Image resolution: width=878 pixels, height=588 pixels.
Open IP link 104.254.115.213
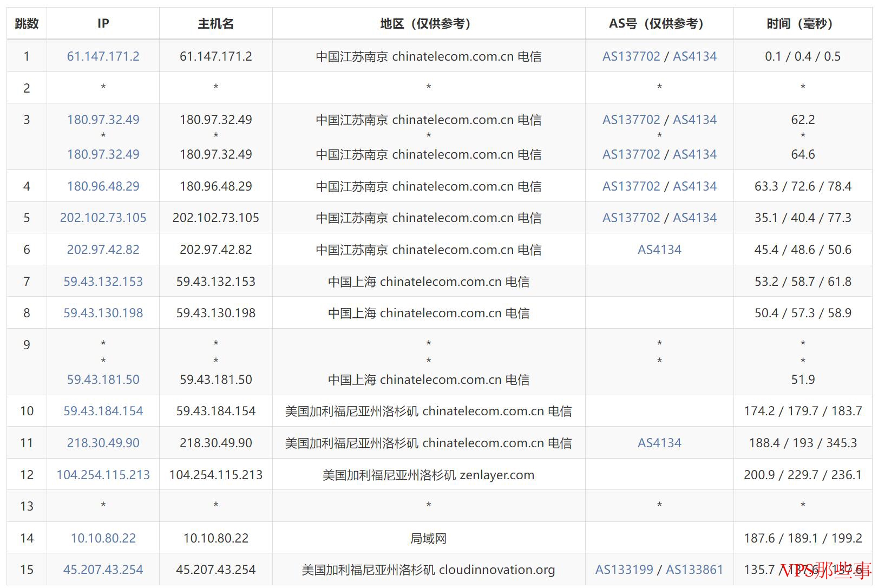tap(103, 475)
